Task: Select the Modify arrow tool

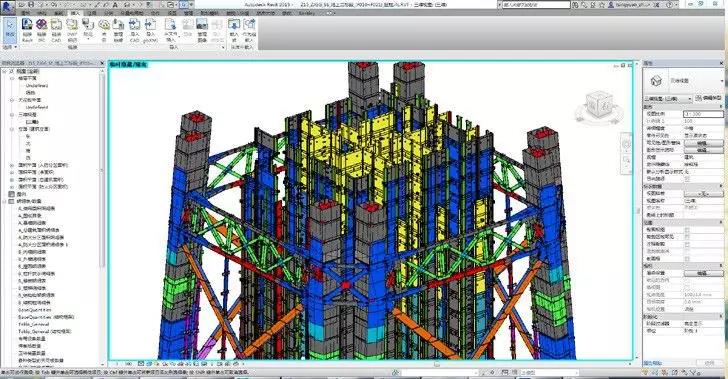Action: tap(10, 29)
